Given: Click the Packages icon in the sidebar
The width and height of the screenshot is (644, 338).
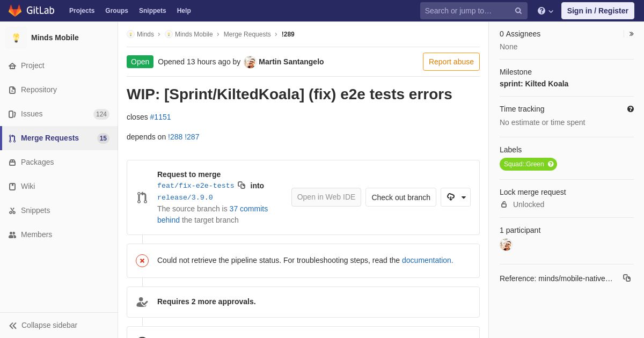Looking at the screenshot, I should 12,163.
